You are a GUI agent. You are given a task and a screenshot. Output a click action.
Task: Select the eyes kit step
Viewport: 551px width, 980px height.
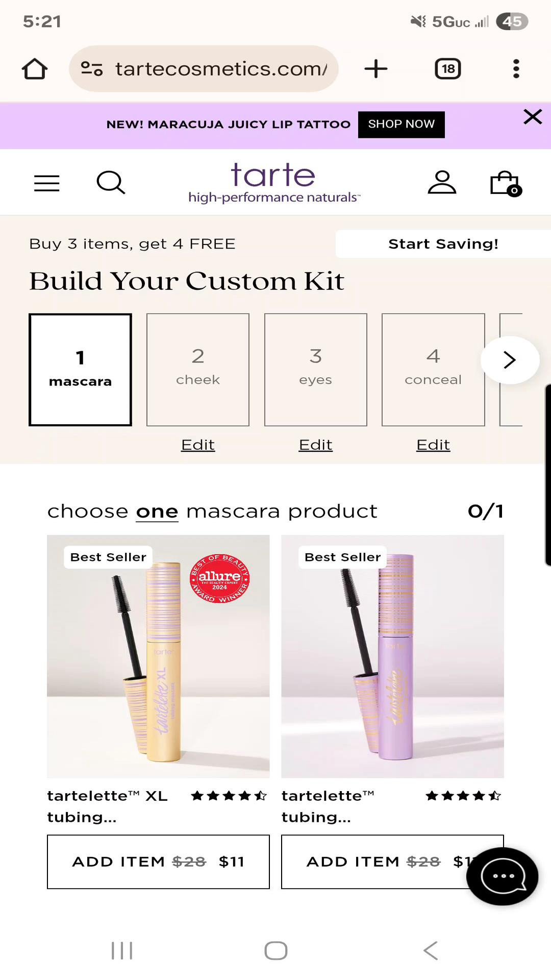pos(315,369)
